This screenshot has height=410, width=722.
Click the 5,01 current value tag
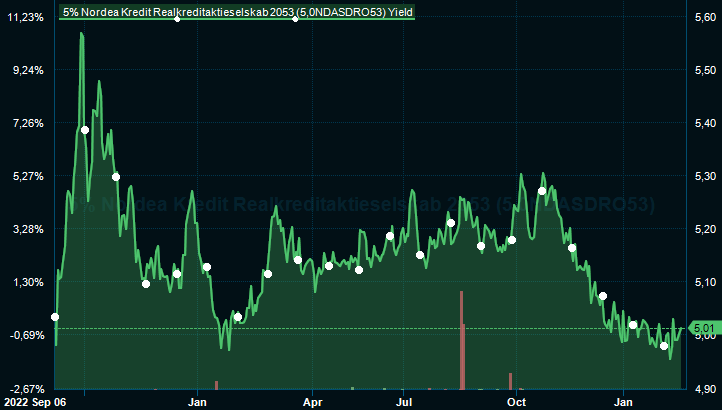point(703,328)
